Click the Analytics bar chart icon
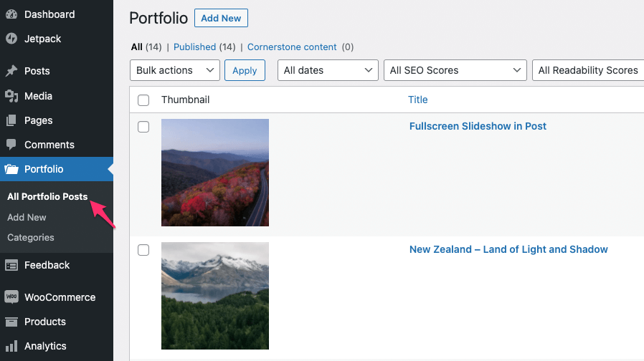 coord(11,346)
